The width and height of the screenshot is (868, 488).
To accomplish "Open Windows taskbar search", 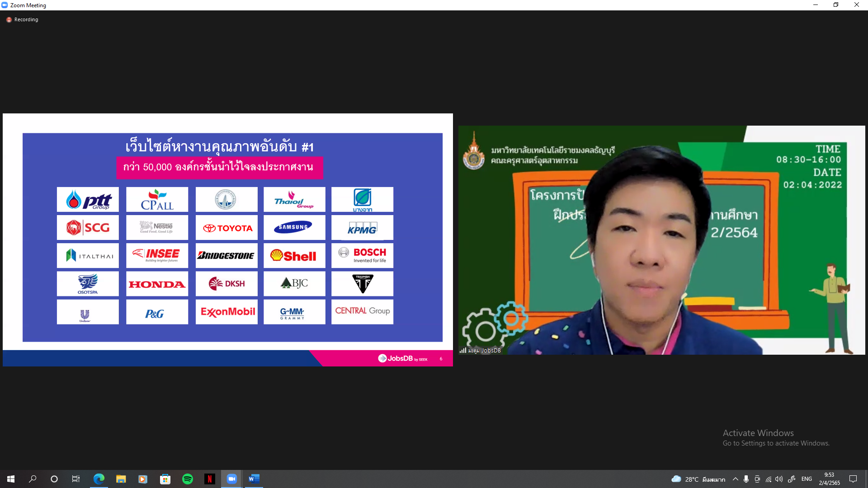I will [33, 479].
